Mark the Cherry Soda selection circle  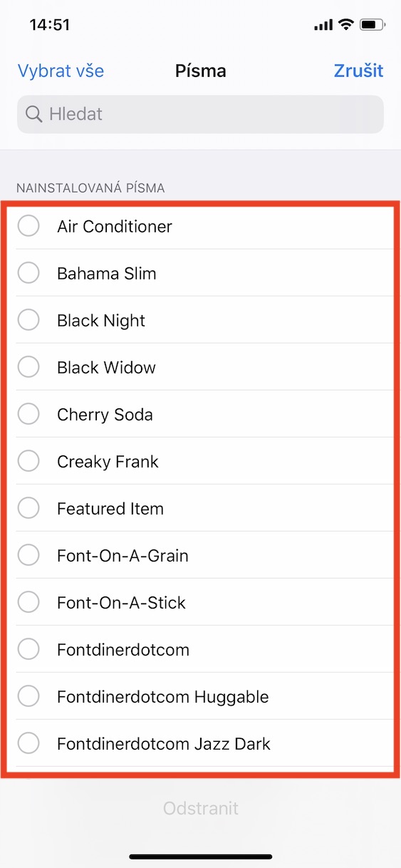click(28, 414)
